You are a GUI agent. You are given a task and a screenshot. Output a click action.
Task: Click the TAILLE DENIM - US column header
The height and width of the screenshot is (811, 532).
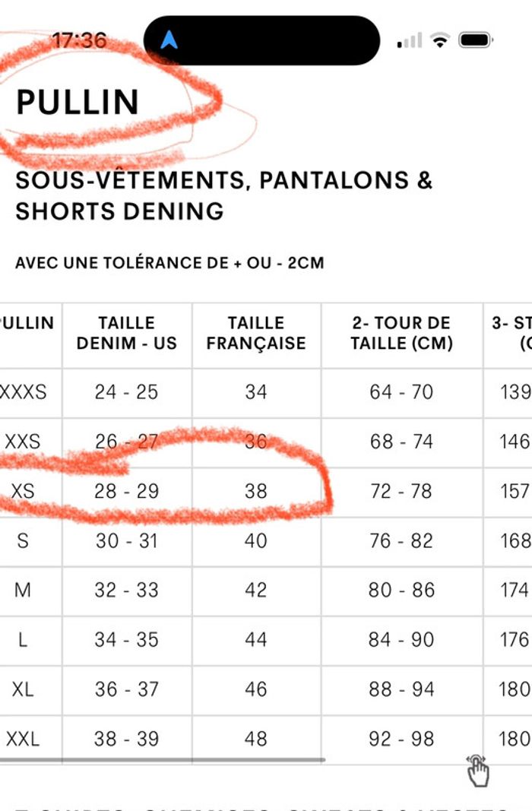tap(127, 333)
